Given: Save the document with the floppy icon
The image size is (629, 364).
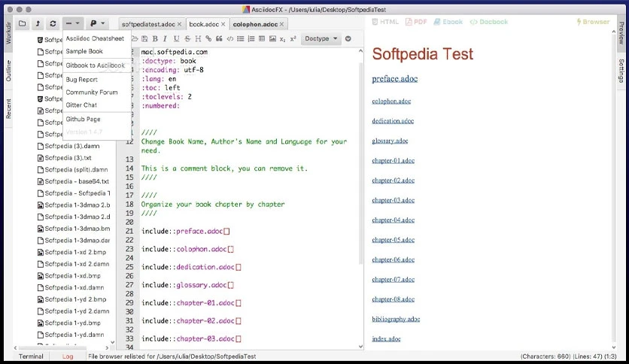Looking at the screenshot, I should (144, 38).
